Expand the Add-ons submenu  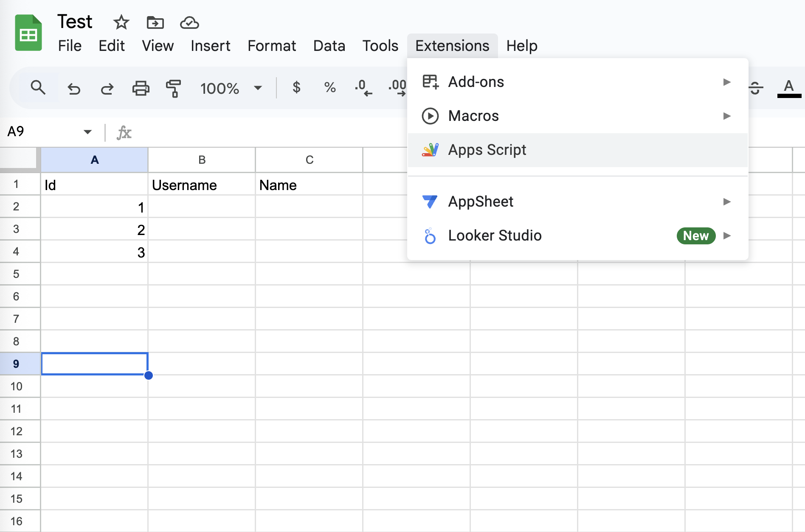coord(577,82)
